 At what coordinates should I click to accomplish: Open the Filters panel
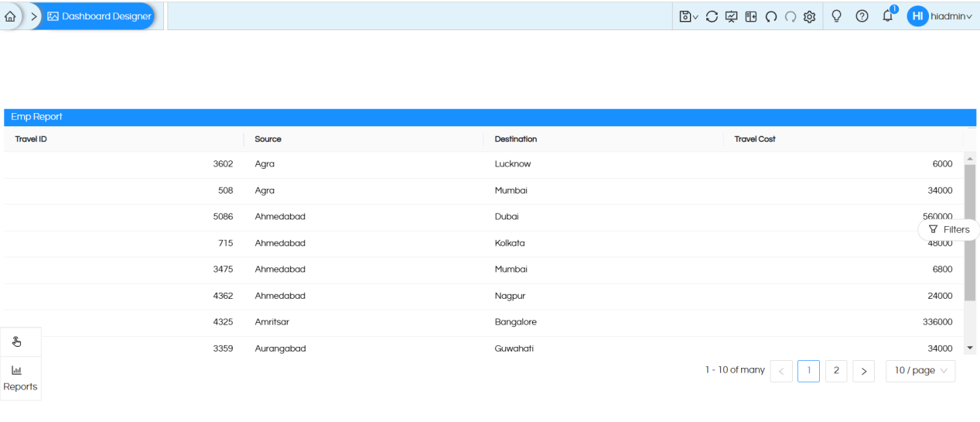point(949,229)
